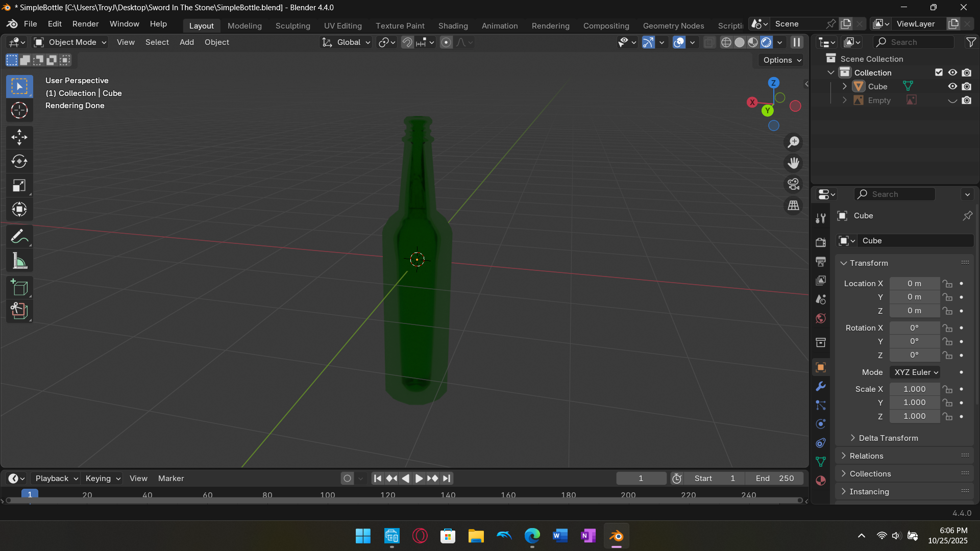Open the Options dropdown in viewport

pos(782,60)
